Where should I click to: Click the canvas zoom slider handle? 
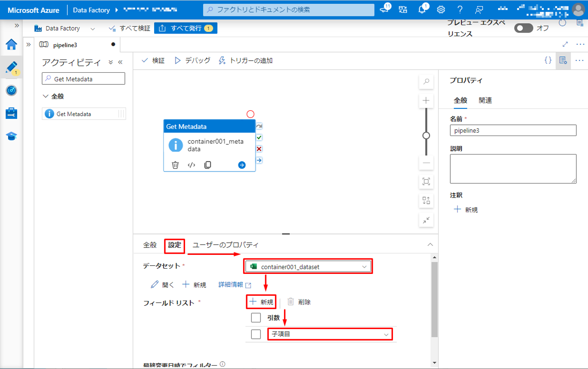[x=426, y=135]
